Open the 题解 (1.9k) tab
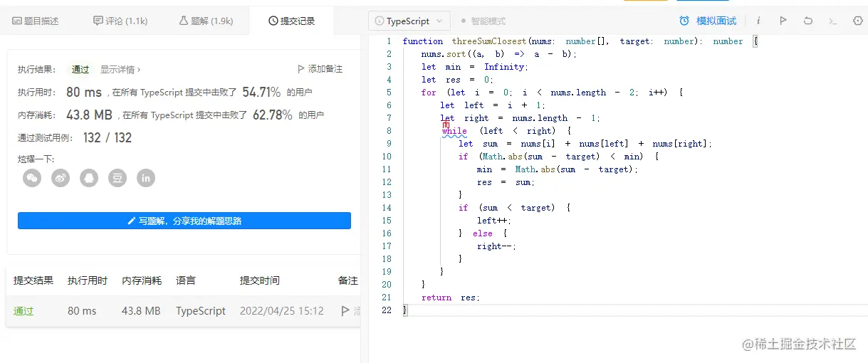868x363 pixels. (206, 21)
